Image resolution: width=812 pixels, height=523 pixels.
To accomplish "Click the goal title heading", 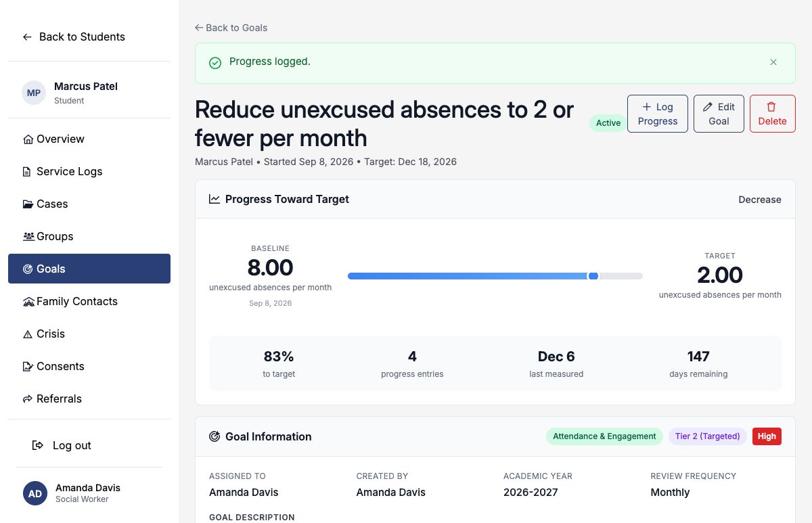I will coord(384,124).
